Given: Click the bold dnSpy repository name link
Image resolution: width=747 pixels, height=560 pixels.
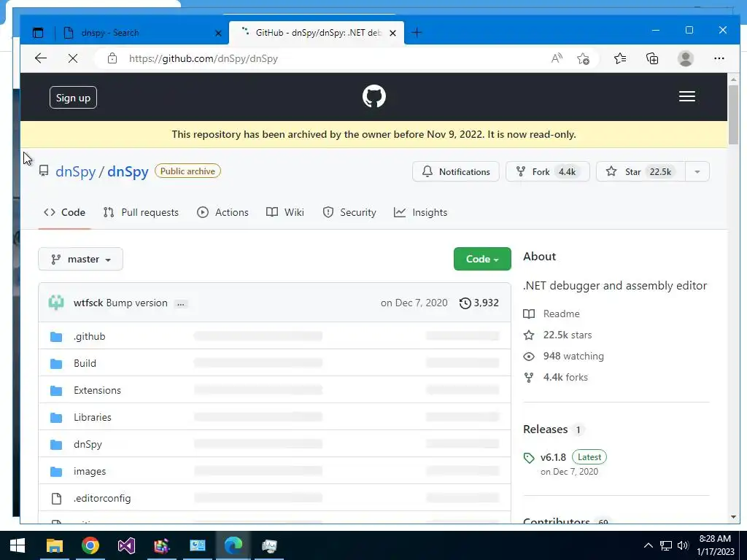Looking at the screenshot, I should tap(128, 171).
